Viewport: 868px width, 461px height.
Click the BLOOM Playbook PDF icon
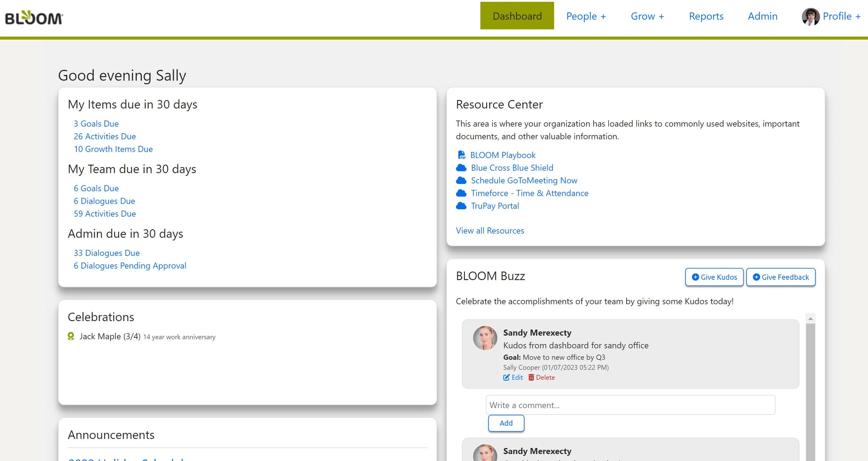coord(461,155)
